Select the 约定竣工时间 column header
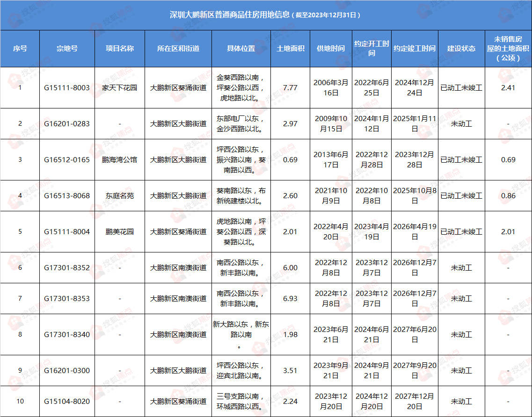 point(415,49)
